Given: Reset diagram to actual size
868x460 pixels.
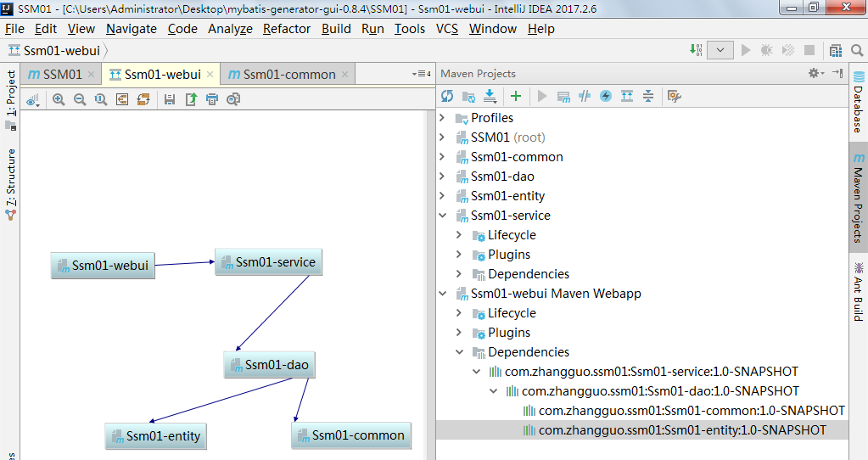Looking at the screenshot, I should (x=101, y=99).
